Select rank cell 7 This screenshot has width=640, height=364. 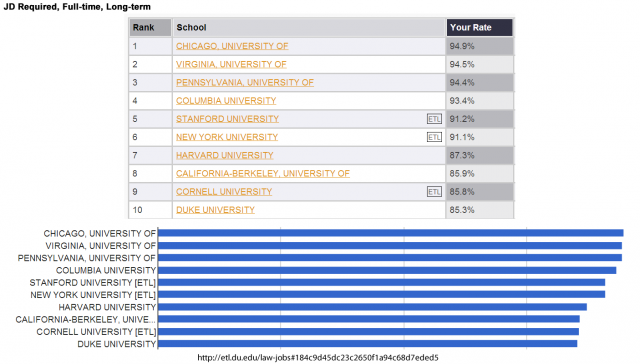tap(150, 155)
